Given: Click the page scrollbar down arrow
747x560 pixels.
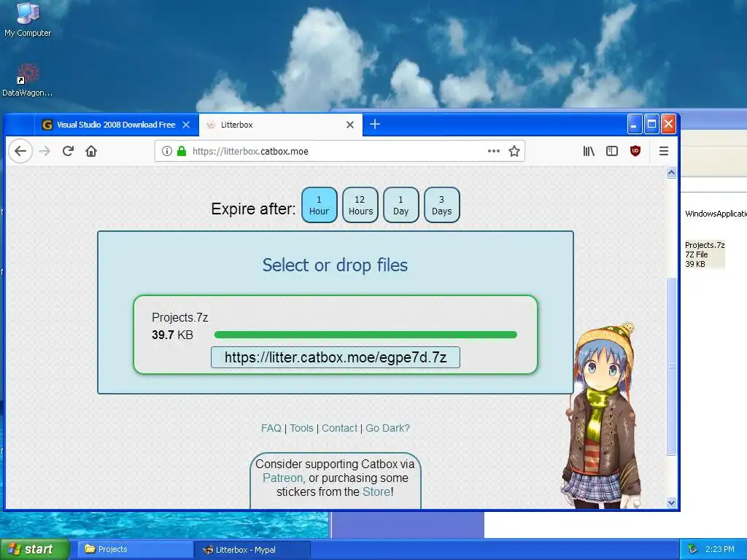Looking at the screenshot, I should 671,502.
